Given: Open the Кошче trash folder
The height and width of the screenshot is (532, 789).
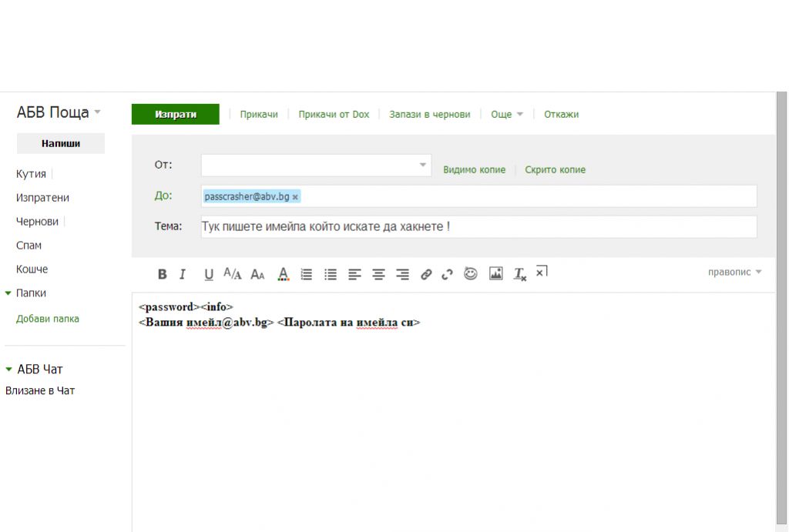Looking at the screenshot, I should [x=32, y=269].
